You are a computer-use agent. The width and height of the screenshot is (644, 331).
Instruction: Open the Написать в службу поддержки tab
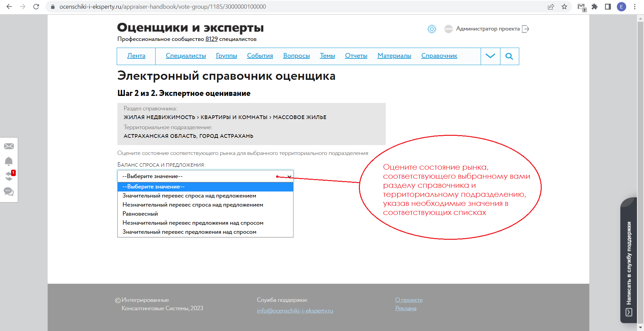click(x=629, y=261)
